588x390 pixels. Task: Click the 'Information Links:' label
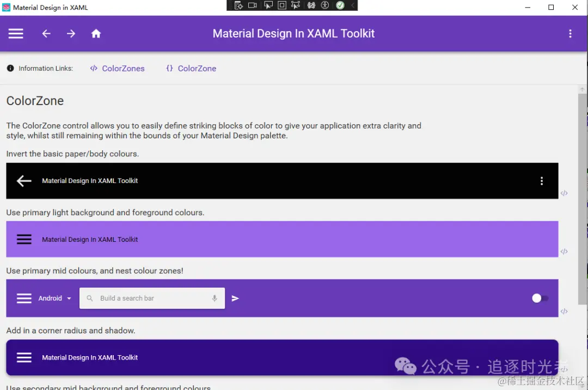click(46, 68)
